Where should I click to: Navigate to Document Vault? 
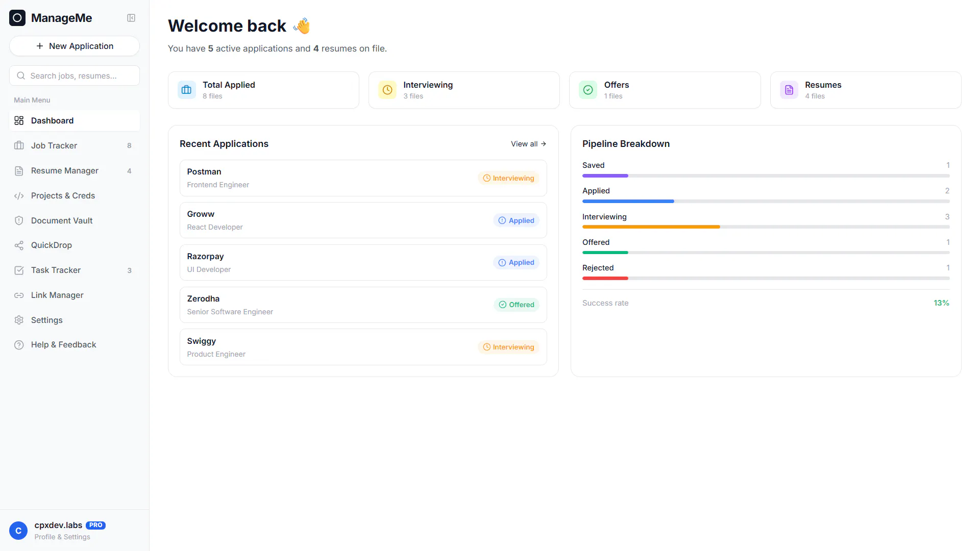pyautogui.click(x=75, y=220)
